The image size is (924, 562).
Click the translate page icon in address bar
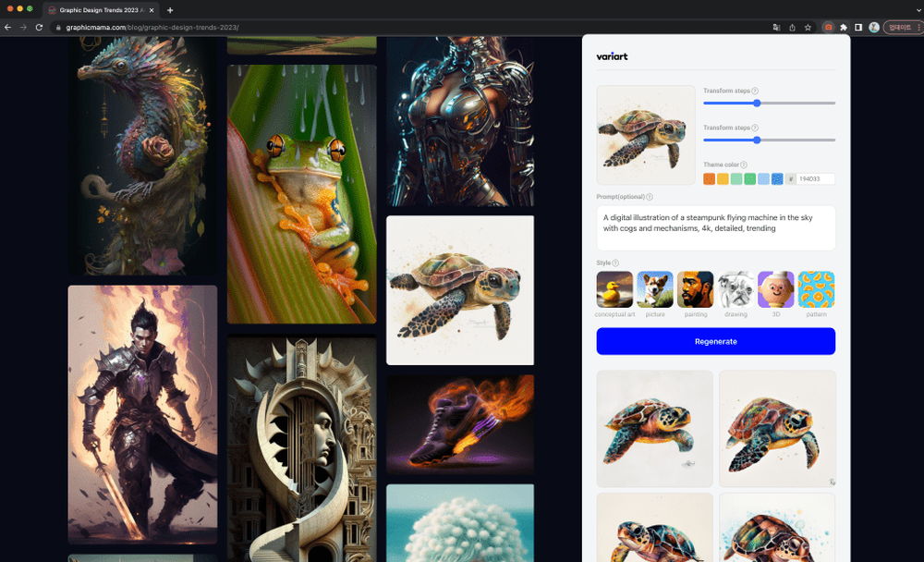click(777, 27)
